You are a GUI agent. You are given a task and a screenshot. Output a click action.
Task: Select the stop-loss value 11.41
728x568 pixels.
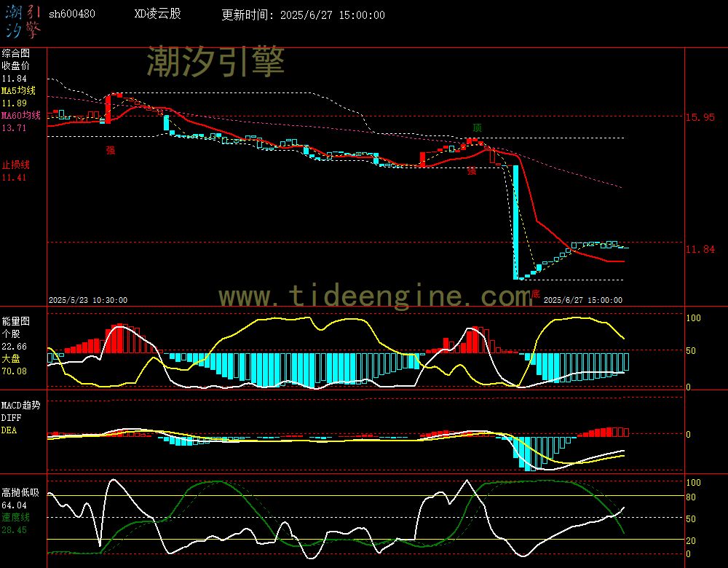point(15,178)
